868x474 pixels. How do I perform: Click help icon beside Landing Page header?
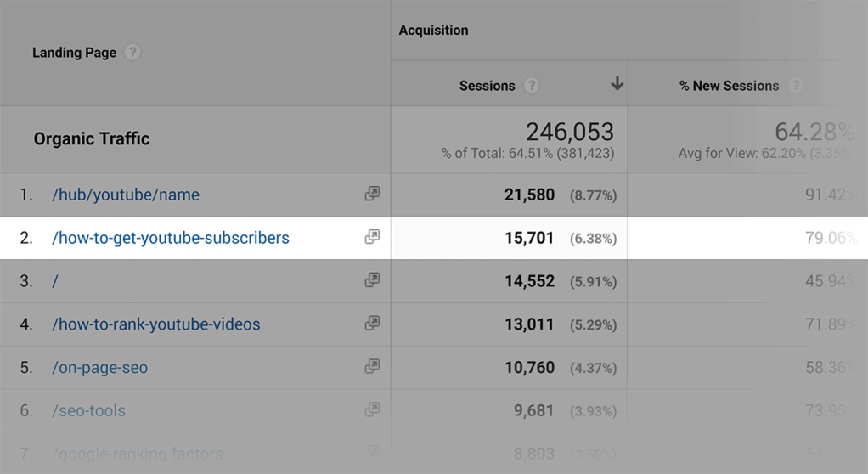click(x=132, y=53)
